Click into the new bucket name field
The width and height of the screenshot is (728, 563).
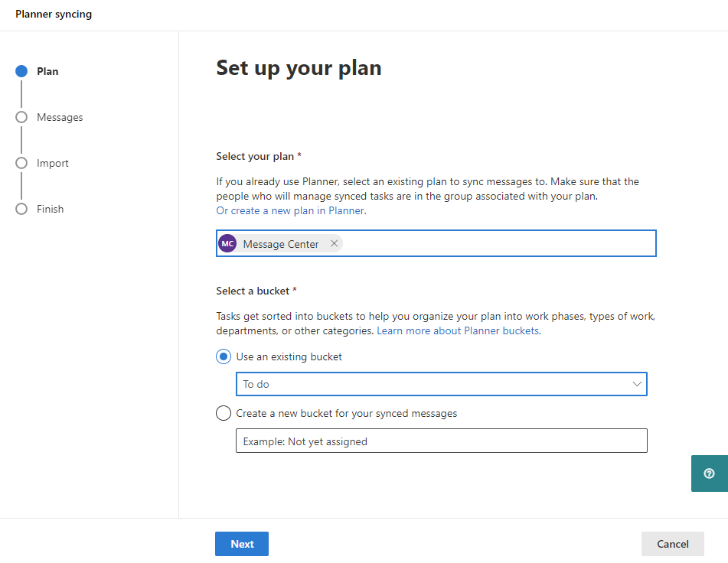tap(441, 441)
